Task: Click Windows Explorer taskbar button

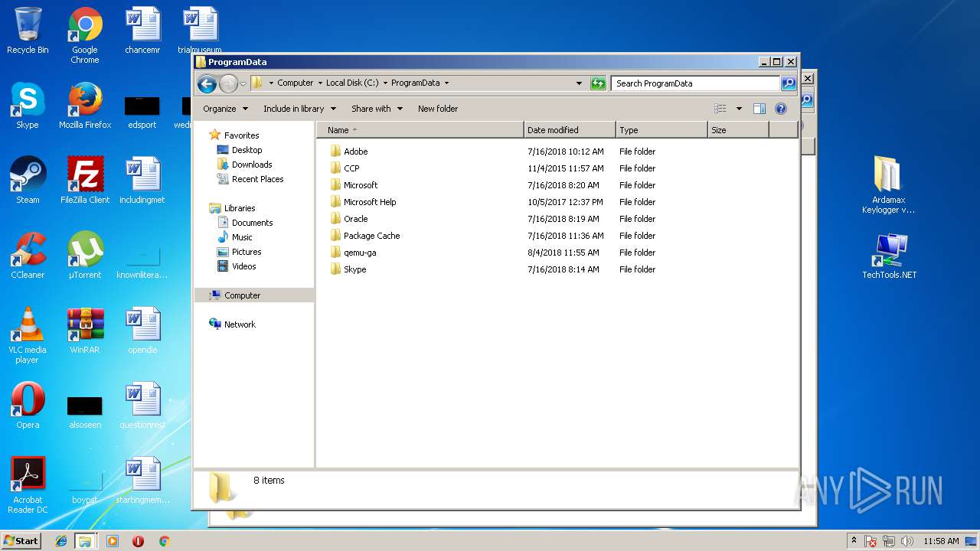Action: tap(85, 541)
